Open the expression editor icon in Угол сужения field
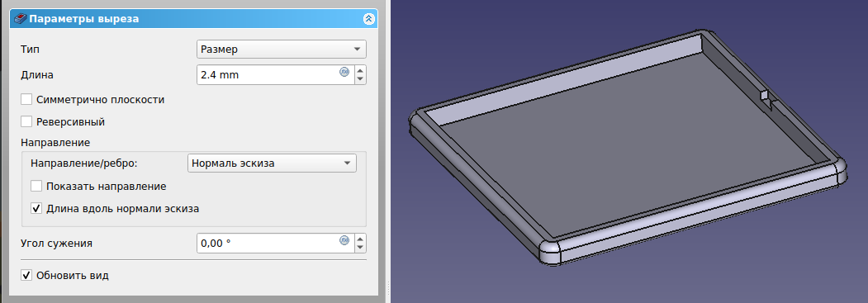 click(344, 240)
